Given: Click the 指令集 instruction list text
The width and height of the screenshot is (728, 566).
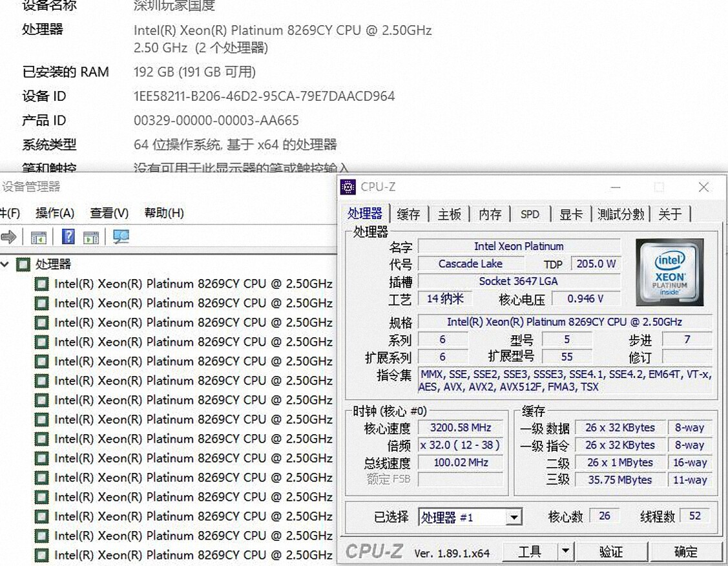Looking at the screenshot, I should [565, 381].
